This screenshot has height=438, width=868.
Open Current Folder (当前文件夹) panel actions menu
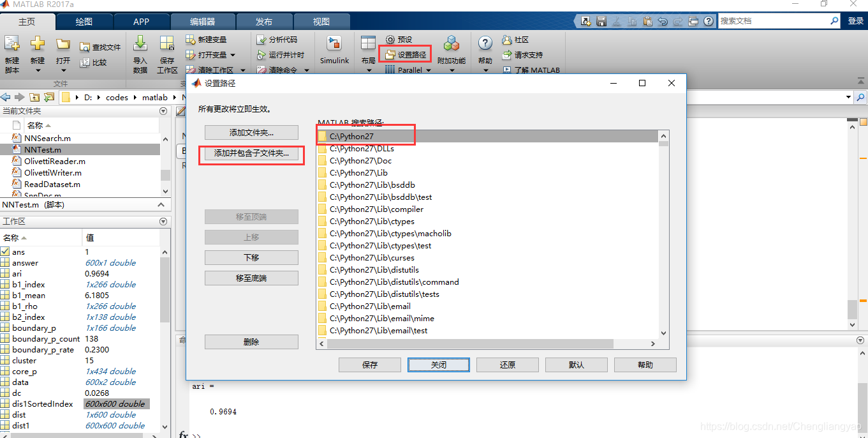pyautogui.click(x=165, y=111)
